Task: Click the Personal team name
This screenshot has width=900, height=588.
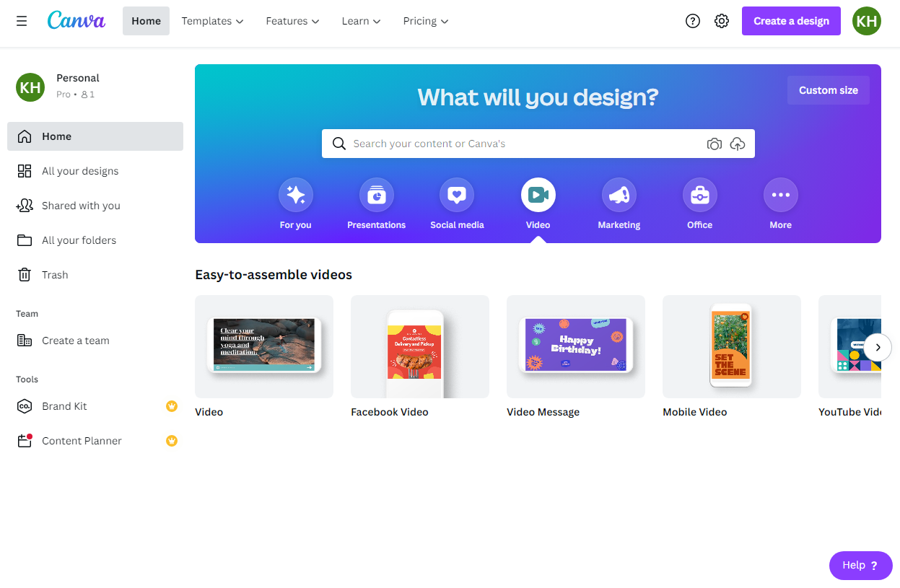Action: 78,78
